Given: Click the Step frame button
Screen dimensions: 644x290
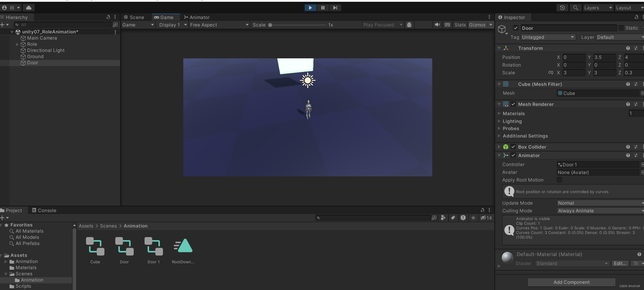Looking at the screenshot, I should [x=335, y=8].
